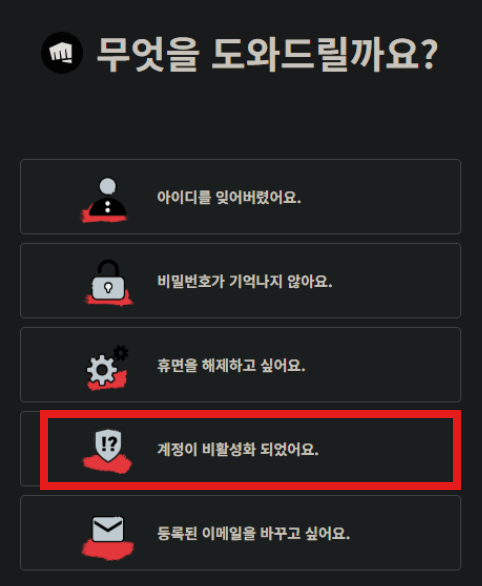Open the change registered email card
This screenshot has height=586, width=482.
tap(240, 533)
